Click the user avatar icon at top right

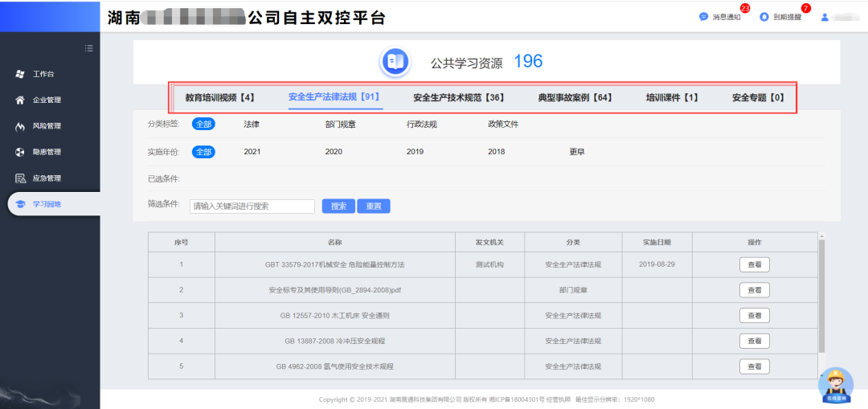(x=825, y=17)
